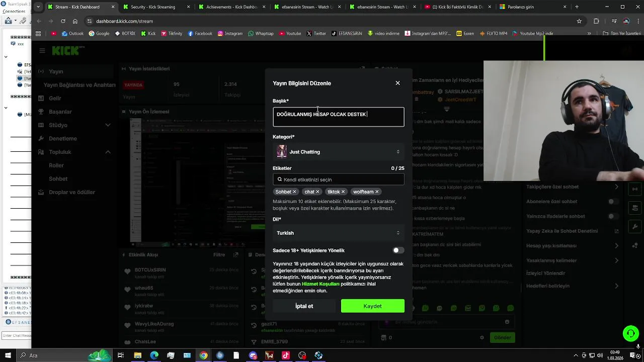Open Sohbet under Topluluk
The height and width of the screenshot is (362, 644).
58,178
